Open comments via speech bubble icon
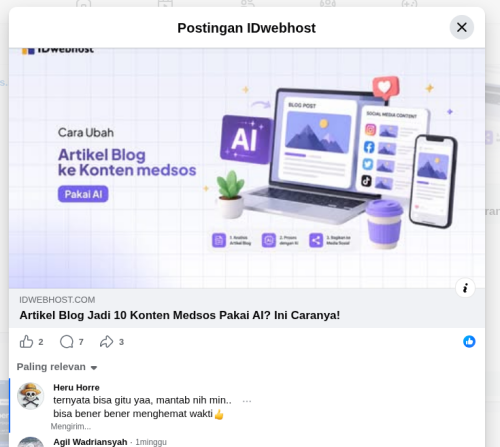Image resolution: width=500 pixels, height=447 pixels. point(67,342)
